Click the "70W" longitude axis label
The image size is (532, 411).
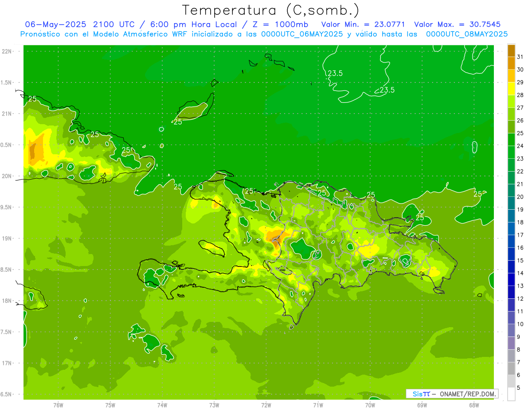pyautogui.click(x=370, y=405)
